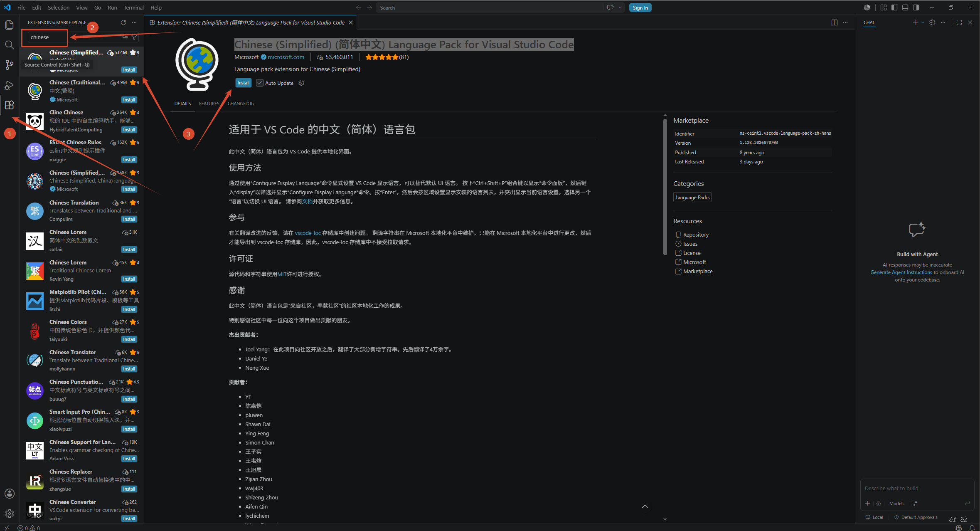Open the Selection menu
Image resolution: width=980 pixels, height=531 pixels.
tap(59, 7)
